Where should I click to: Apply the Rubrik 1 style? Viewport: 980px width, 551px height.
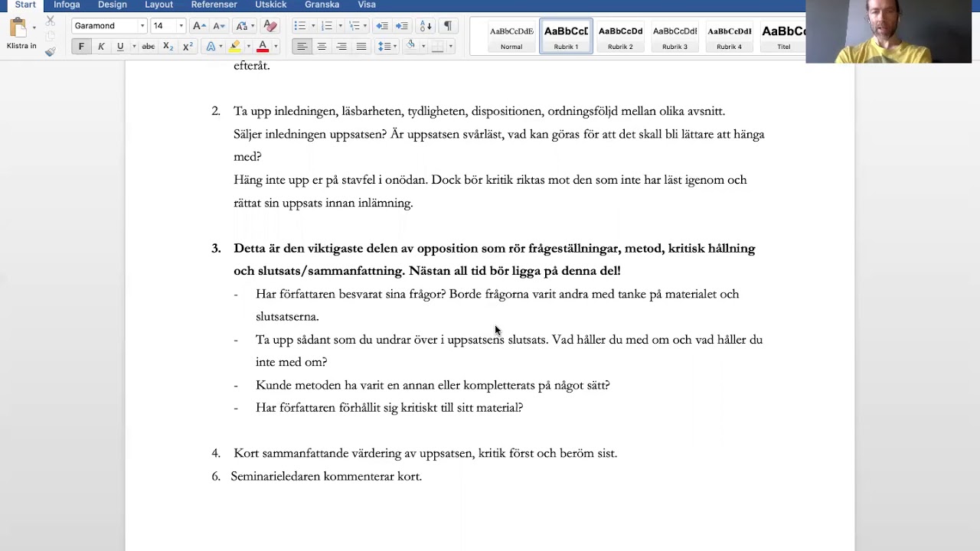point(566,36)
